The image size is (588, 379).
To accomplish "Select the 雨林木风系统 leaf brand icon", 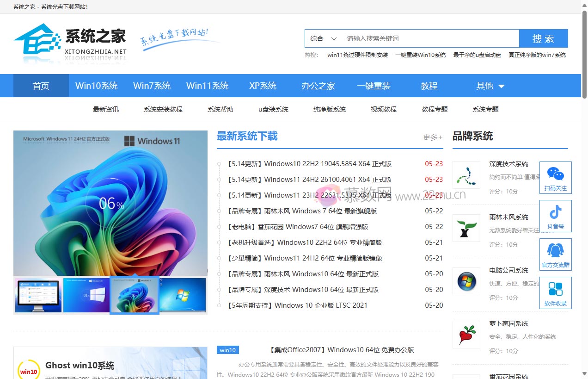I will (466, 228).
